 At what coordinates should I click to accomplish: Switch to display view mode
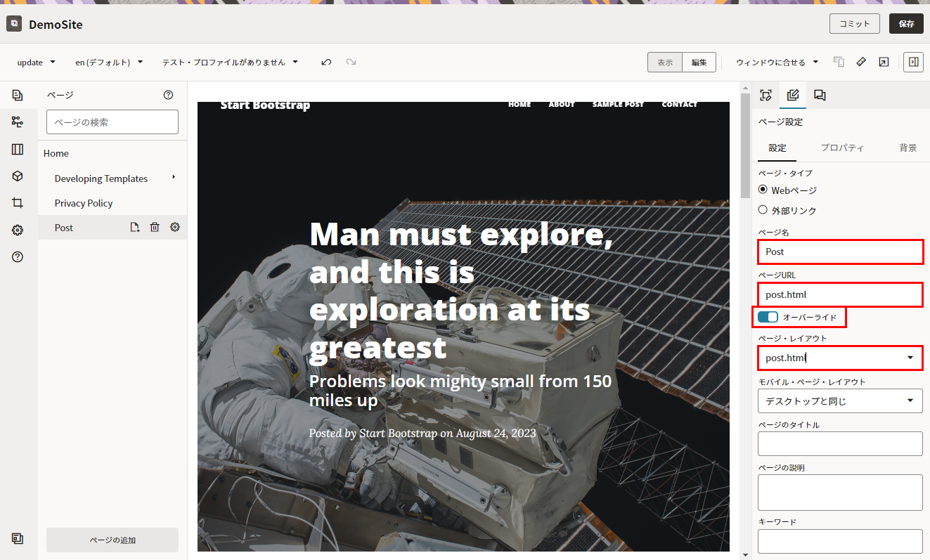click(x=665, y=62)
